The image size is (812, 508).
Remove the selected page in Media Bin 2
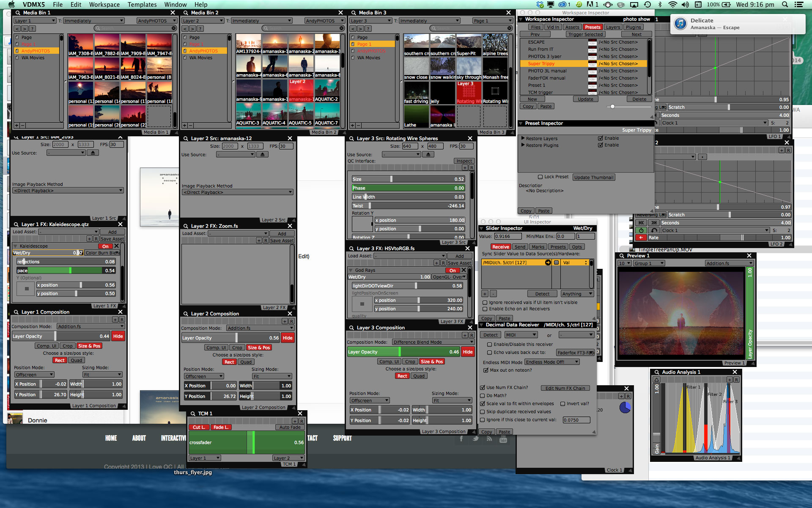click(191, 125)
